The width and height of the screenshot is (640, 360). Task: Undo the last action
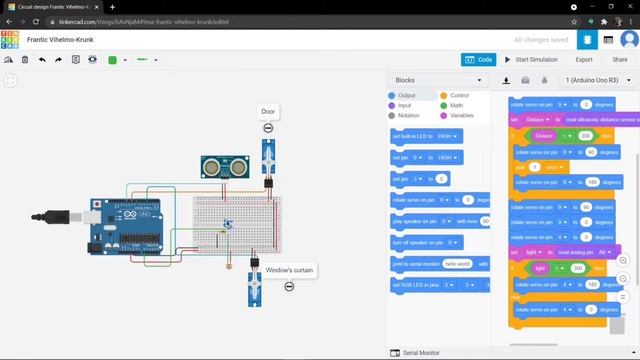[x=42, y=60]
